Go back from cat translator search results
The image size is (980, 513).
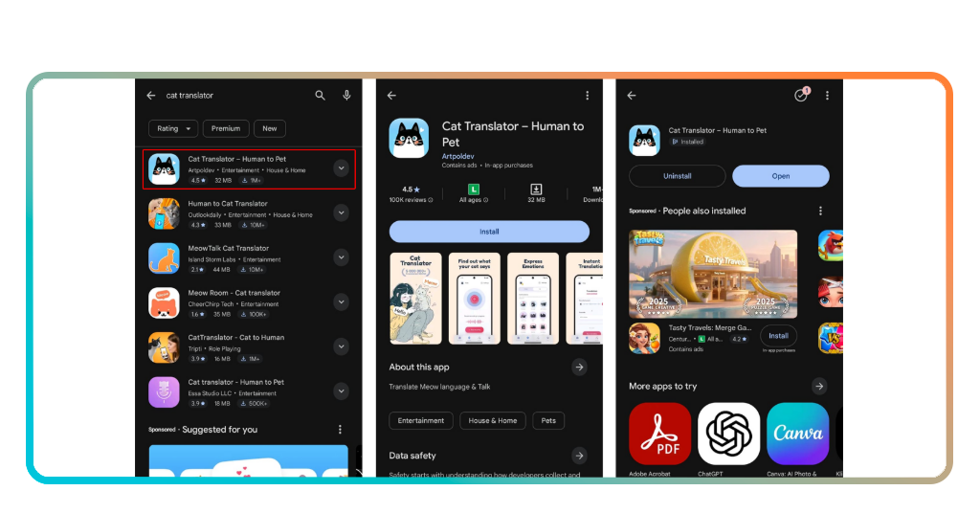[150, 96]
